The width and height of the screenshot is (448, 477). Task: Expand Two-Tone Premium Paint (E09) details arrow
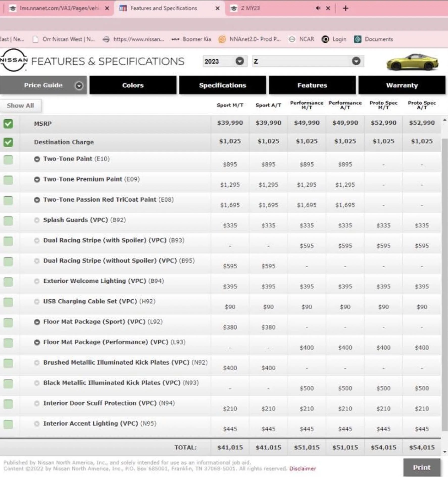(x=37, y=179)
